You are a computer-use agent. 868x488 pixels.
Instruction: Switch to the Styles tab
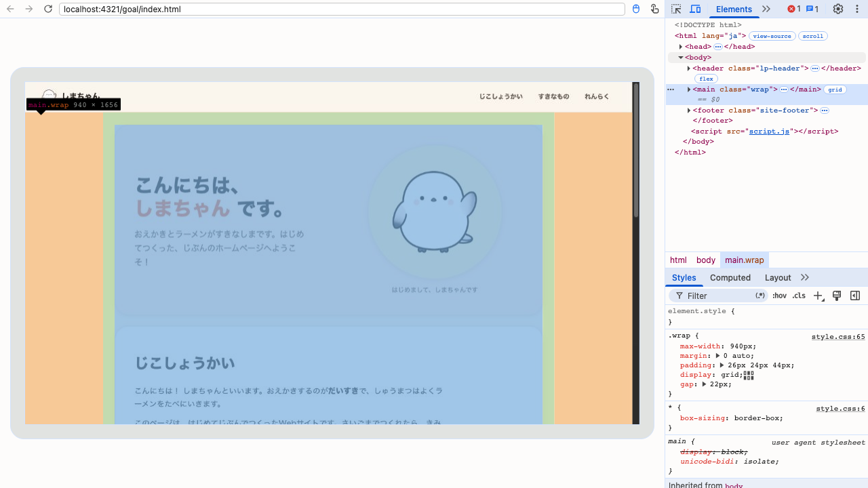(684, 277)
